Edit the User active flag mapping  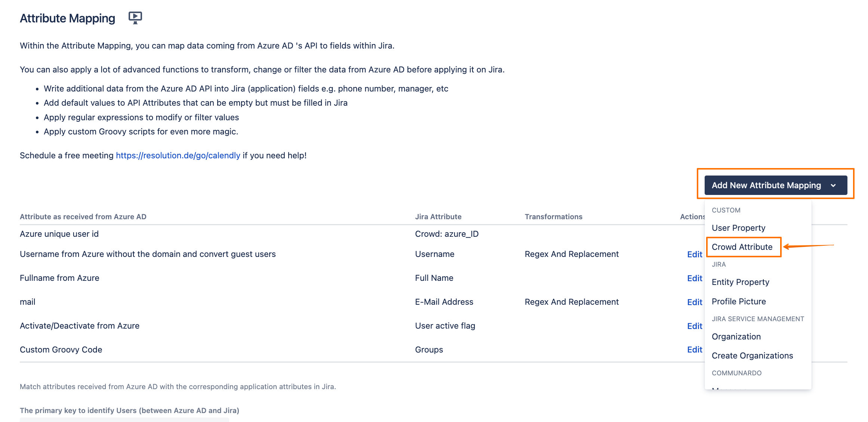tap(695, 326)
